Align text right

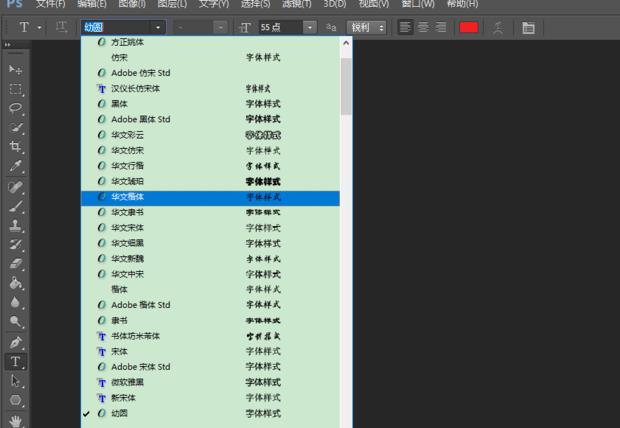(x=441, y=27)
